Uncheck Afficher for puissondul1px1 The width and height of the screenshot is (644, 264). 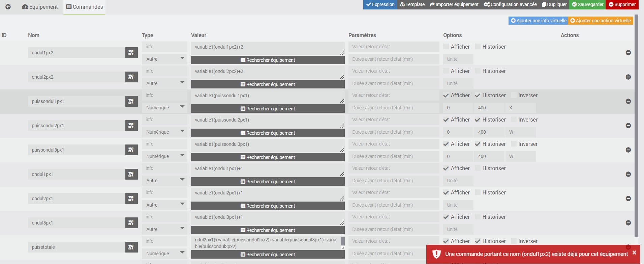click(446, 95)
